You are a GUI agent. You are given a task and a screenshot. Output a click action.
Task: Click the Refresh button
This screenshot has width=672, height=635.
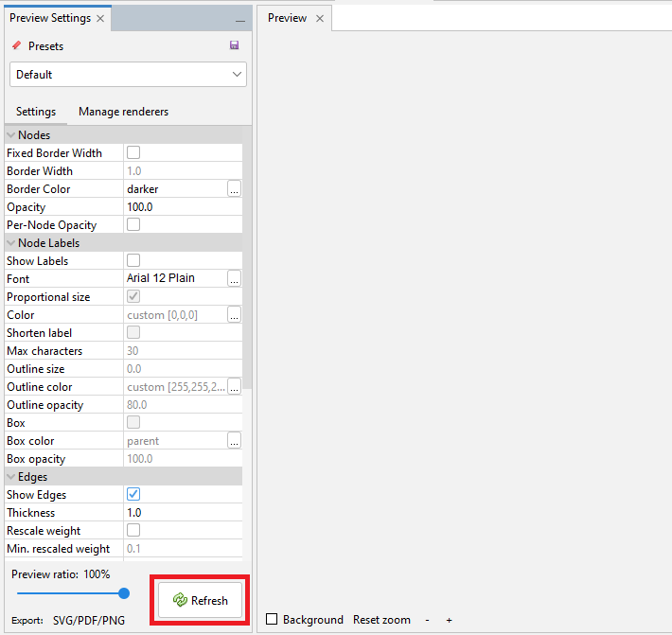pos(200,600)
